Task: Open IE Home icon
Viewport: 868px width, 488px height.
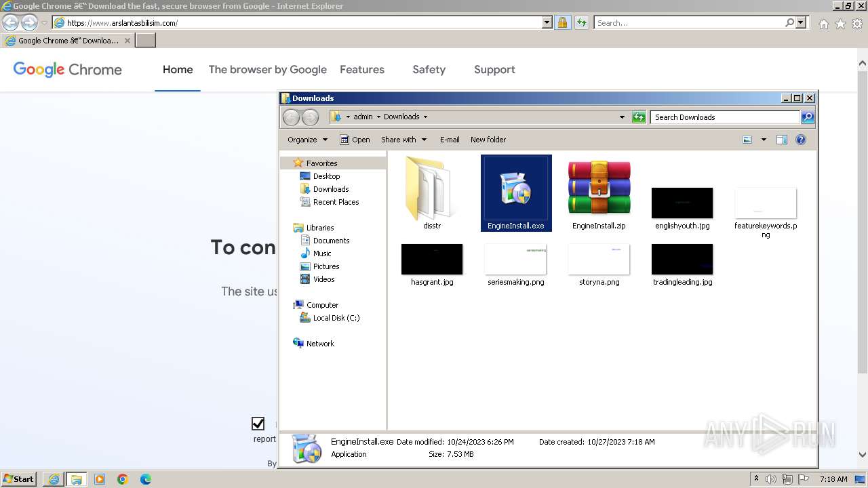Action: [x=823, y=24]
